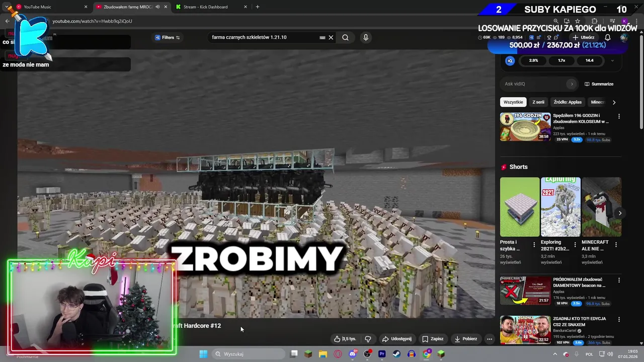
Task: Open options for Spędziłem 196 GODZIN video
Action: [619, 116]
